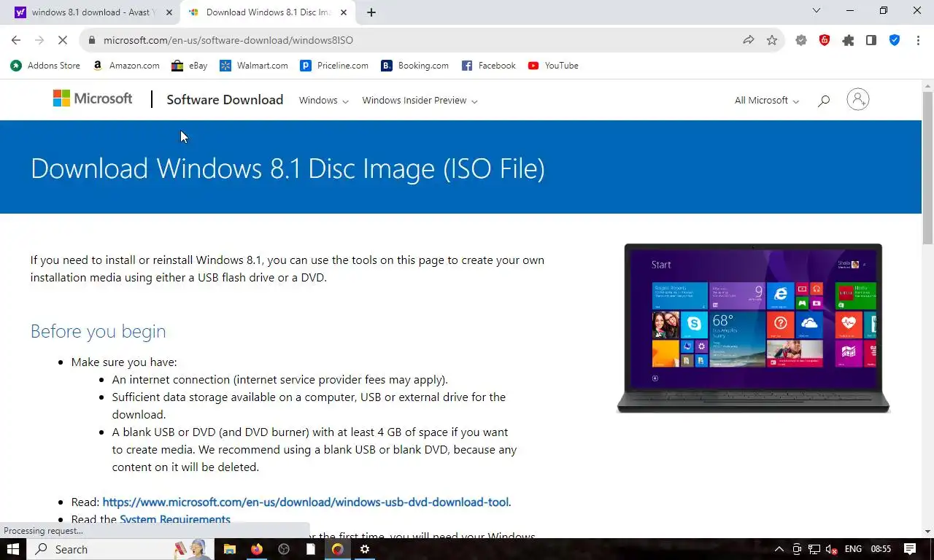
Task: Click the muted volume tray icon
Action: tap(831, 549)
